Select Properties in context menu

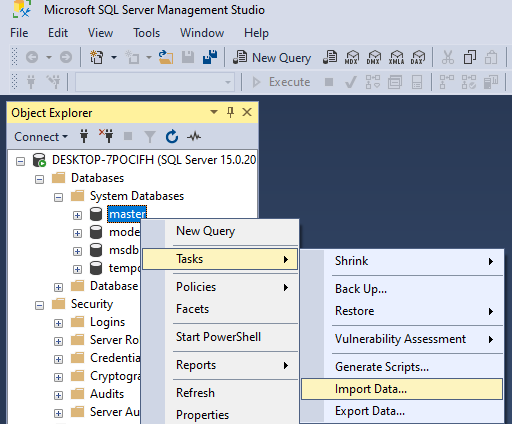click(x=220, y=415)
